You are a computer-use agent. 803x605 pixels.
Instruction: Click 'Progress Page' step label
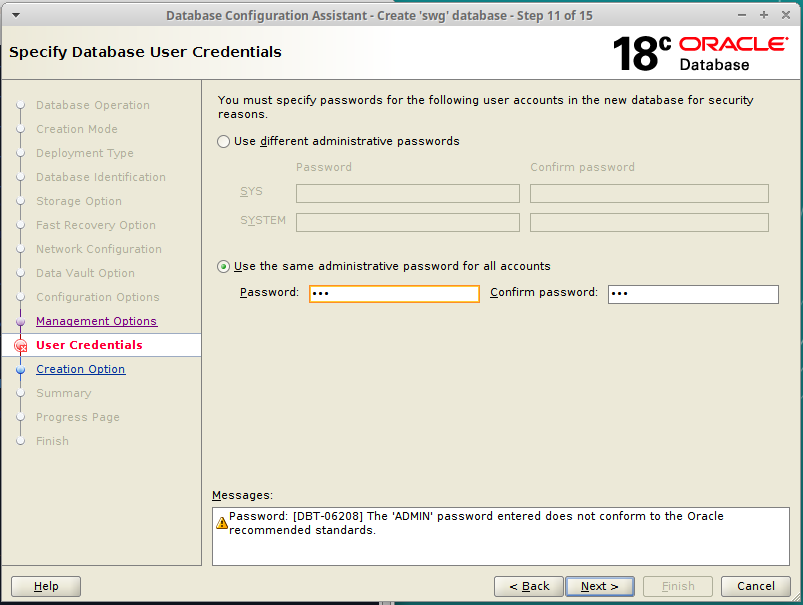[78, 418]
